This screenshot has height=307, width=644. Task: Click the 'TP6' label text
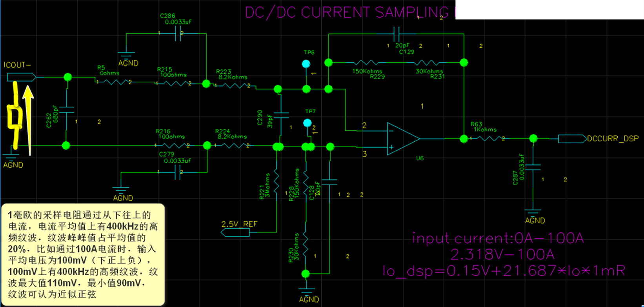(309, 52)
